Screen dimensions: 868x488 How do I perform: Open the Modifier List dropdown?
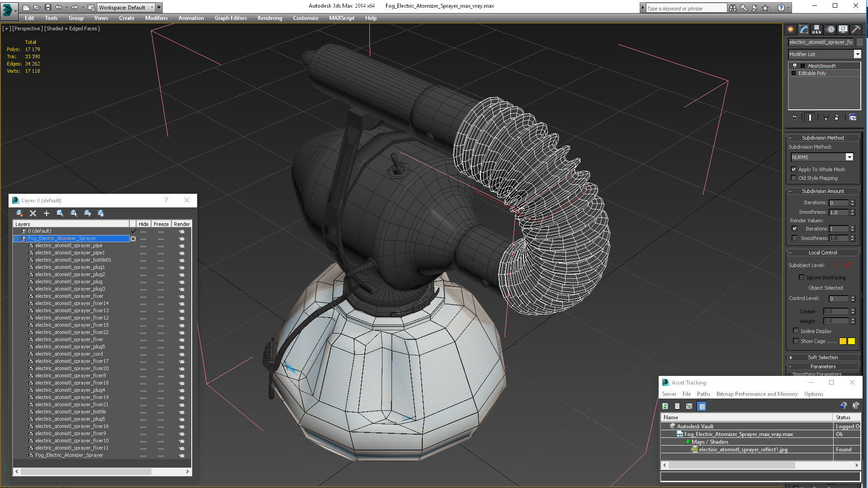click(x=857, y=54)
